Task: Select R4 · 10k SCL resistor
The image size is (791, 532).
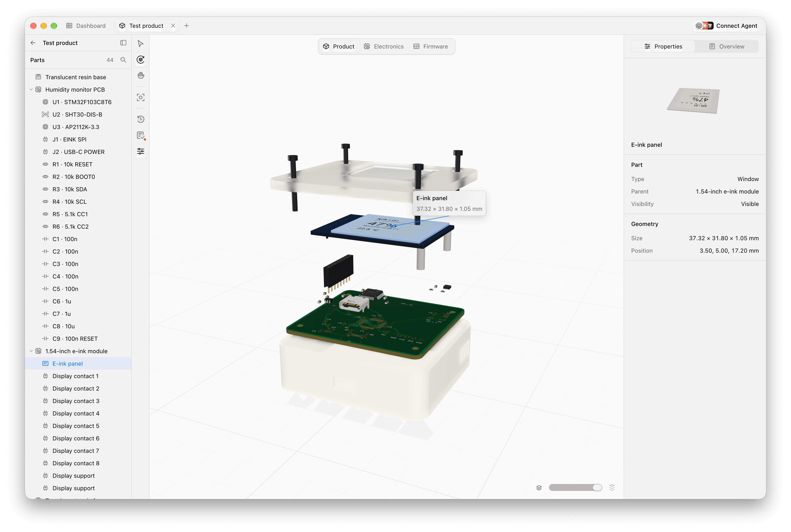Action: [x=78, y=202]
